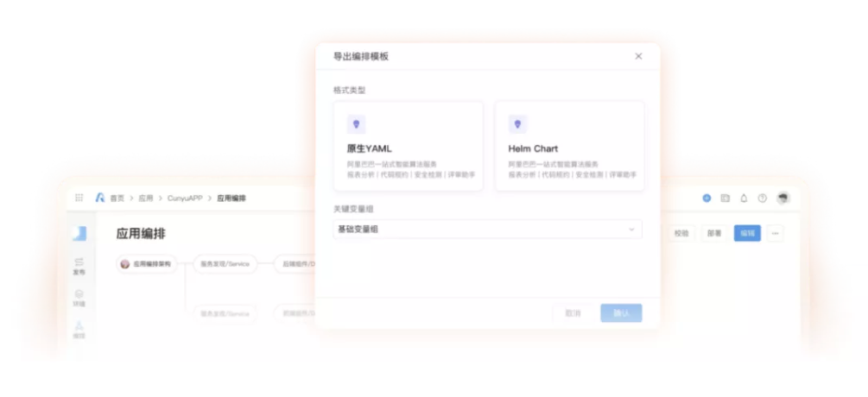Click the avatar icon on 应用编排架构 node
This screenshot has width=868, height=397.
[125, 264]
